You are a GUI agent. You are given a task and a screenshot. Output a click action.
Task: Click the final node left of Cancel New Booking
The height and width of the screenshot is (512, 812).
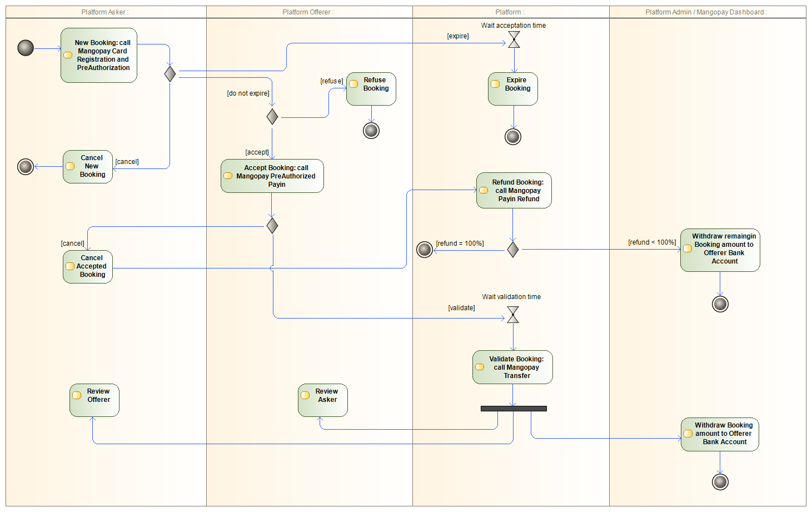pos(26,166)
